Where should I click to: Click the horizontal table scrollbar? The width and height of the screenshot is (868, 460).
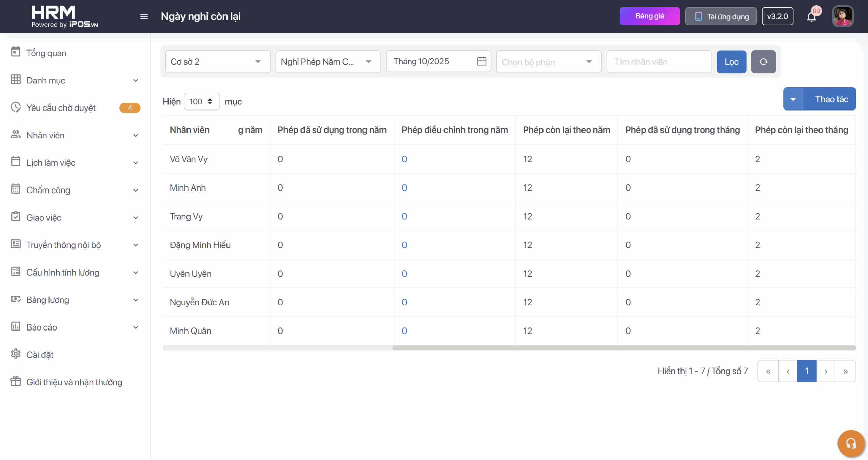click(624, 348)
